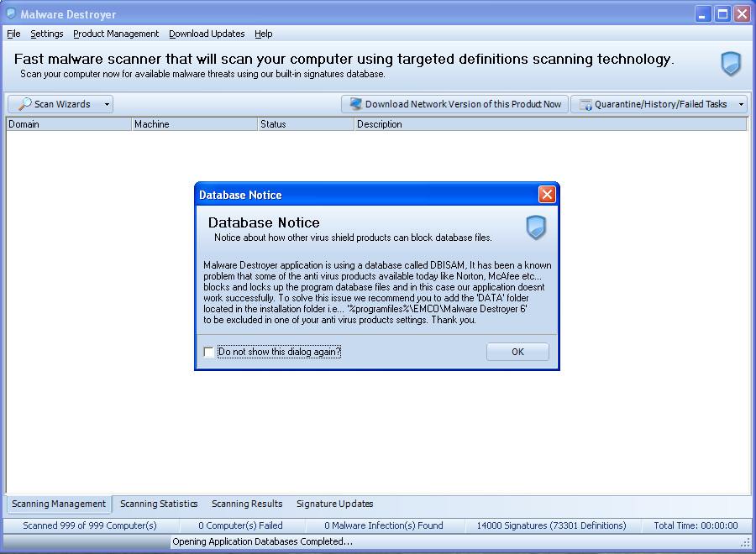Expand the Scan Wizards dropdown arrow
The width and height of the screenshot is (756, 554).
pyautogui.click(x=107, y=104)
